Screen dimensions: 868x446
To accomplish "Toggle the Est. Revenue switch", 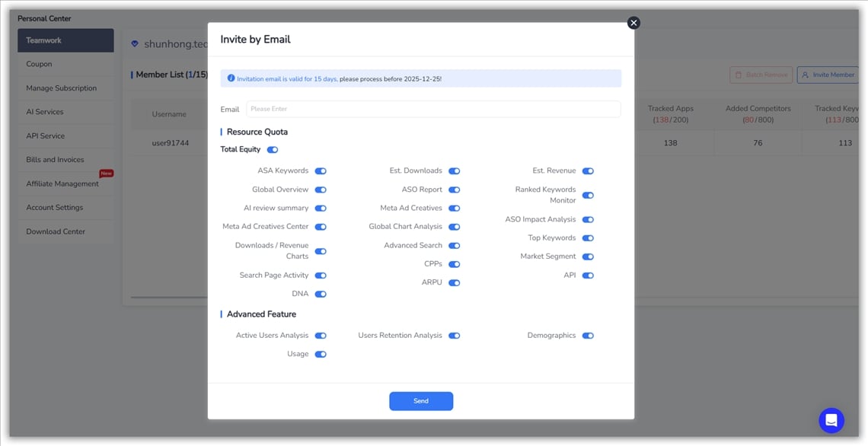I will pyautogui.click(x=588, y=171).
